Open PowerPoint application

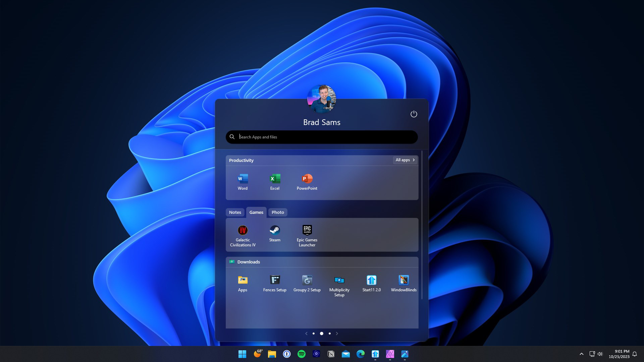(x=307, y=179)
